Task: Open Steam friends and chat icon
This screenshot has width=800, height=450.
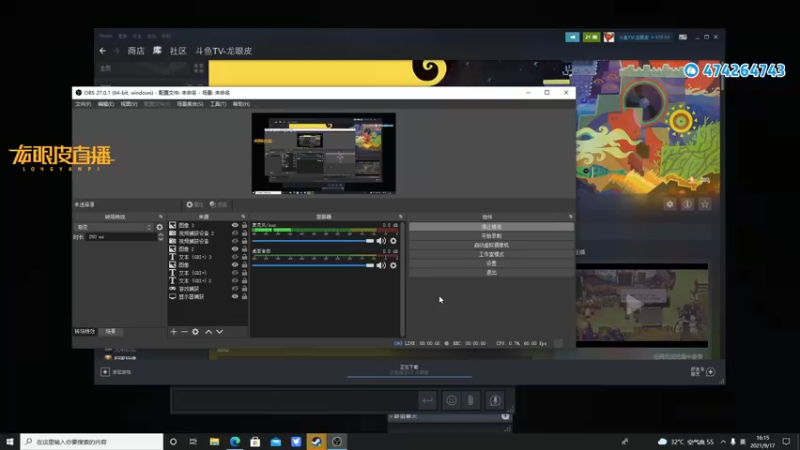Action: (x=710, y=372)
